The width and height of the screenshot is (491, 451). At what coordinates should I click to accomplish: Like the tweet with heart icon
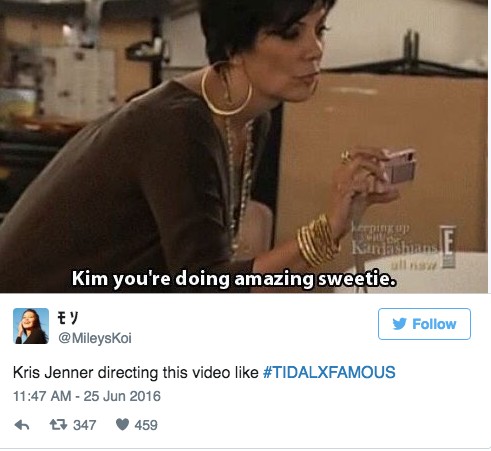click(122, 425)
